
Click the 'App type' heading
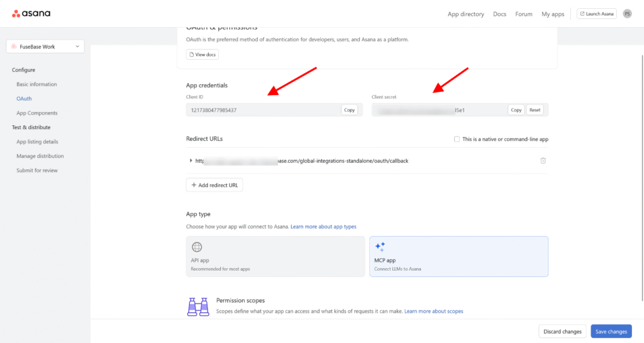(198, 214)
